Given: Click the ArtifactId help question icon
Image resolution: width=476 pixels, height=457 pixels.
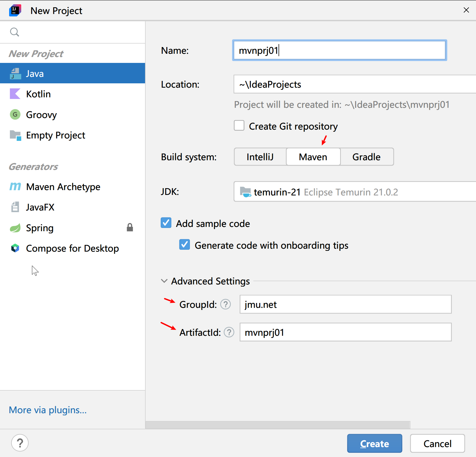Looking at the screenshot, I should point(229,332).
